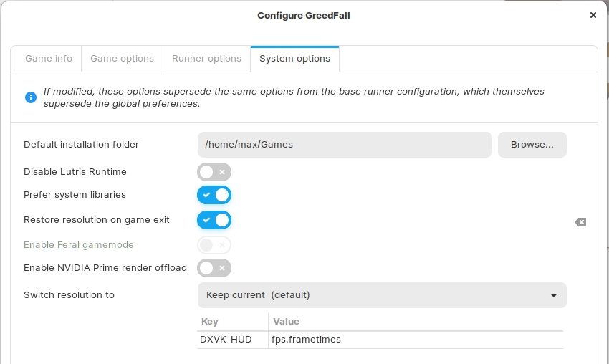Click the Default installation folder path field
Image resolution: width=609 pixels, height=364 pixels.
pos(345,145)
